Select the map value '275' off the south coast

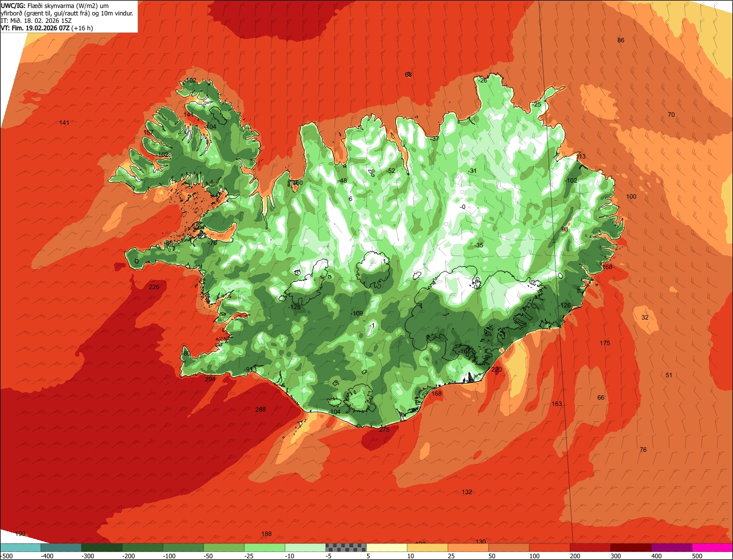pyautogui.click(x=384, y=429)
